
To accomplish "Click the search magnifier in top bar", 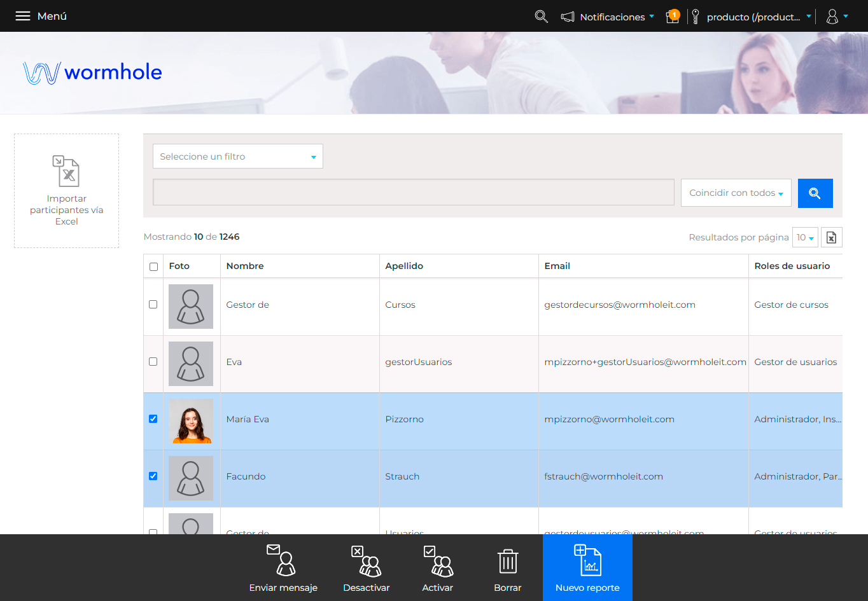I will click(x=542, y=17).
